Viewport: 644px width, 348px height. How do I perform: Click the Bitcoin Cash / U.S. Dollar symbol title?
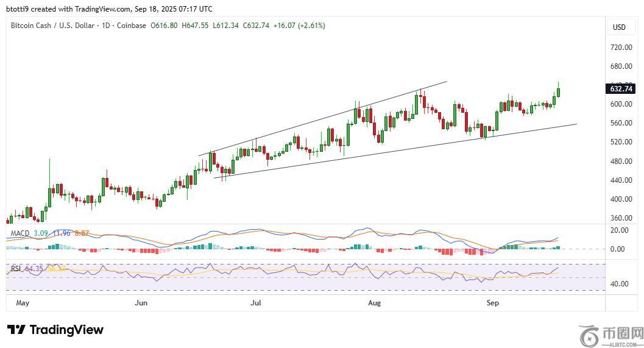point(51,26)
